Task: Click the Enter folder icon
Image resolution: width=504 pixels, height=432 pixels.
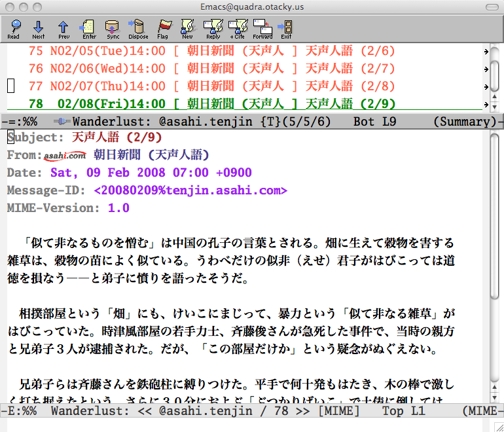Action: [89, 29]
